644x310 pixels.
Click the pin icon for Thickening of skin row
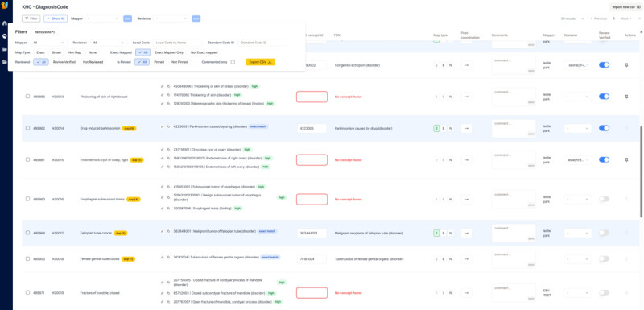point(626,97)
